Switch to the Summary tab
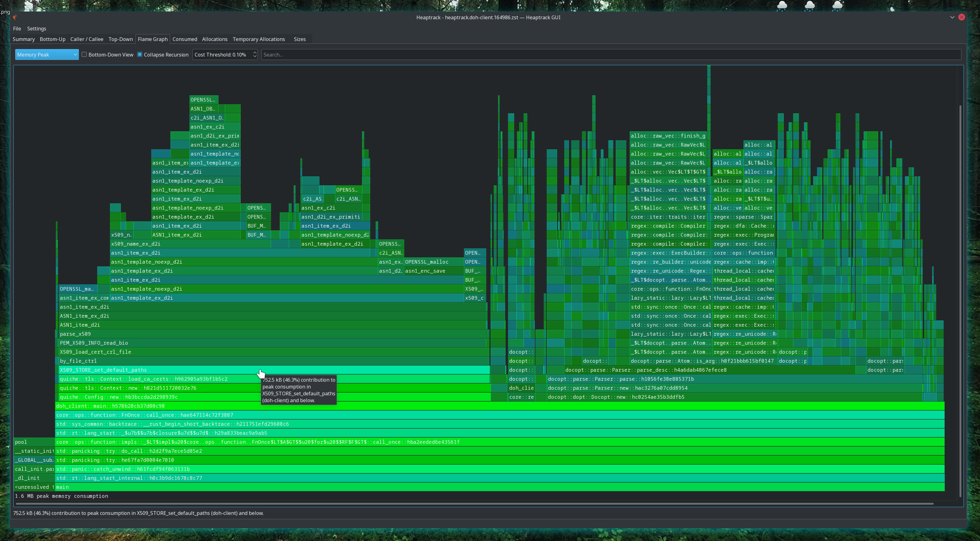This screenshot has height=541, width=980. [24, 39]
